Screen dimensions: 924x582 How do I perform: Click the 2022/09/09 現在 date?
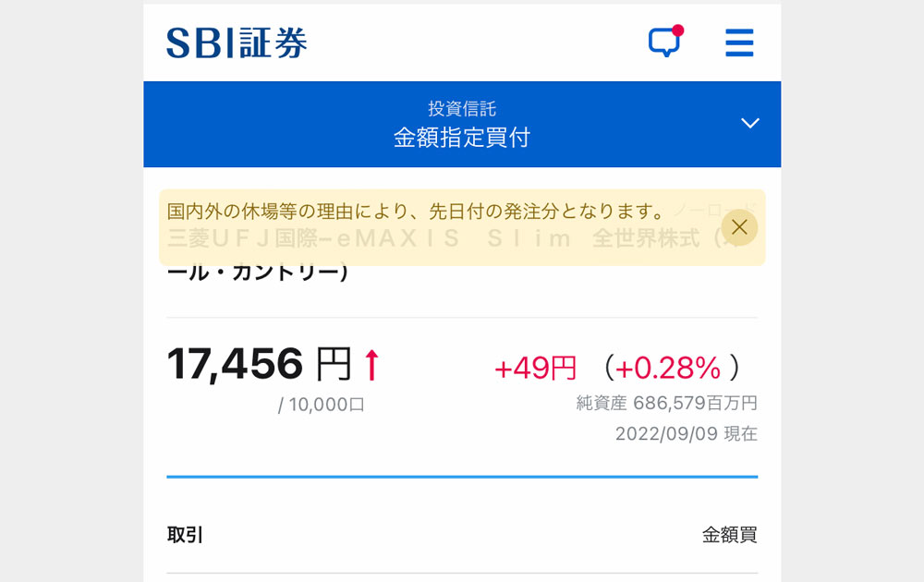687,433
